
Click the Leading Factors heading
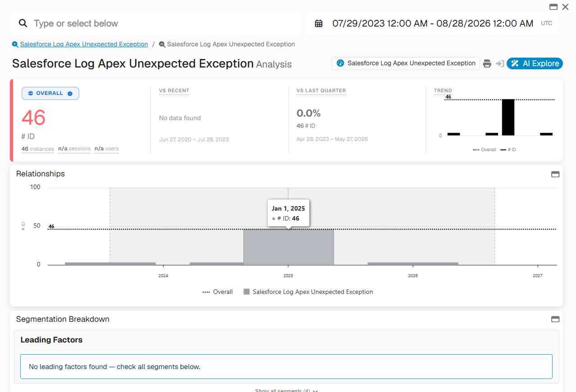pos(51,340)
